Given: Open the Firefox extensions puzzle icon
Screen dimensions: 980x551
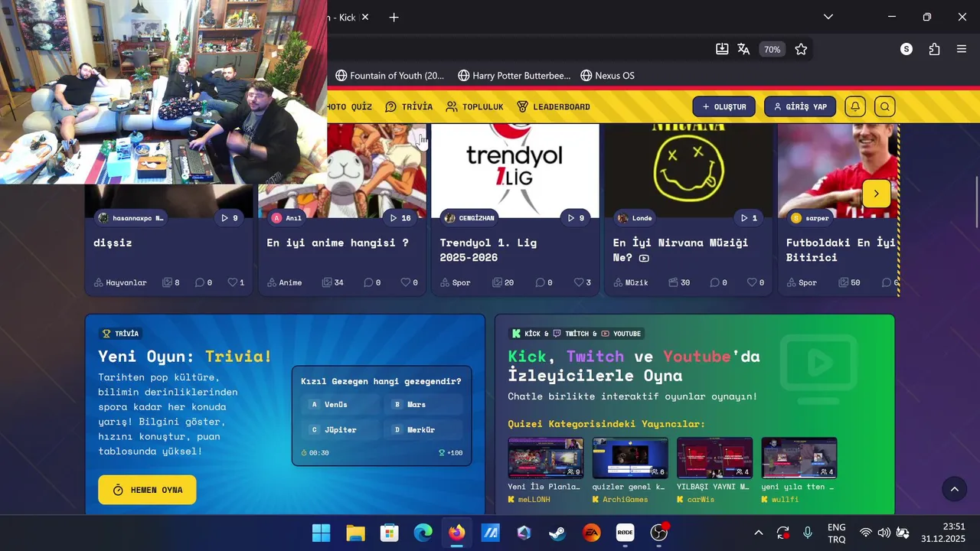Looking at the screenshot, I should [x=934, y=49].
